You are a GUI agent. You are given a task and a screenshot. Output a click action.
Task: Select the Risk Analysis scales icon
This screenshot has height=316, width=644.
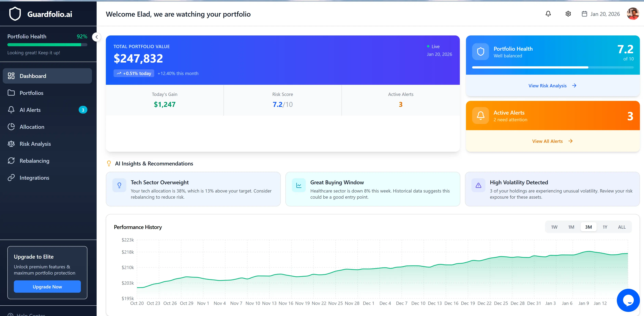11,144
